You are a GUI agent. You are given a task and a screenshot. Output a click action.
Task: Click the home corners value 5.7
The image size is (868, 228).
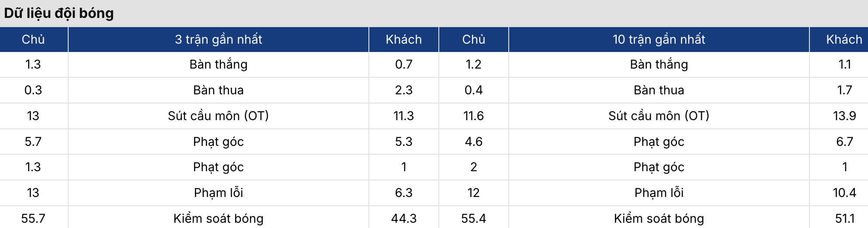click(x=33, y=142)
